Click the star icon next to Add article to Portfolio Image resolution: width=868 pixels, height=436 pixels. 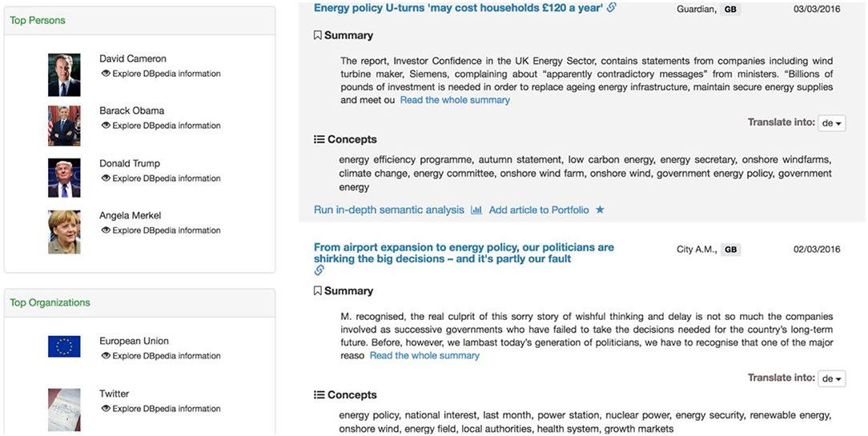coord(600,210)
